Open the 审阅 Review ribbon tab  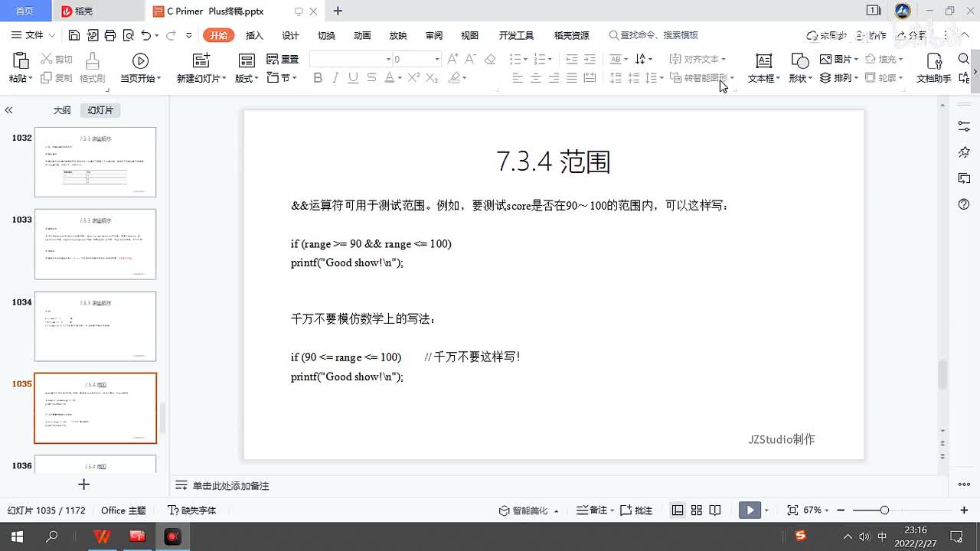(434, 35)
